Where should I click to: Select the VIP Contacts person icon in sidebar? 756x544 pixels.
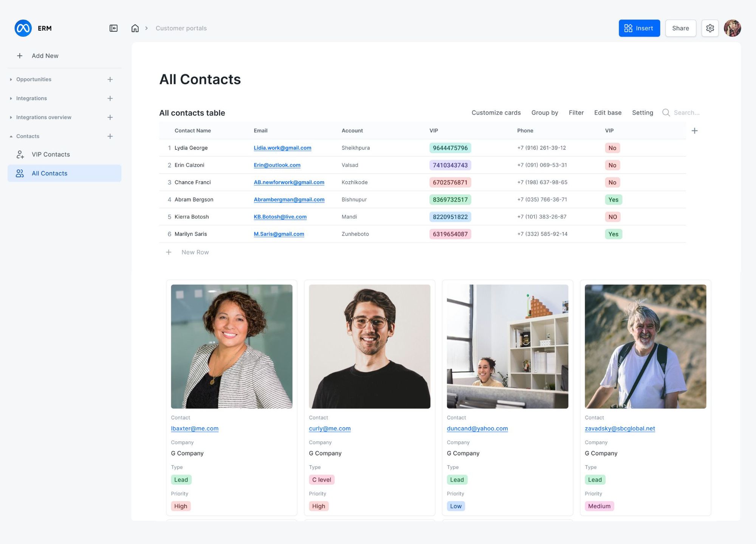tap(20, 154)
